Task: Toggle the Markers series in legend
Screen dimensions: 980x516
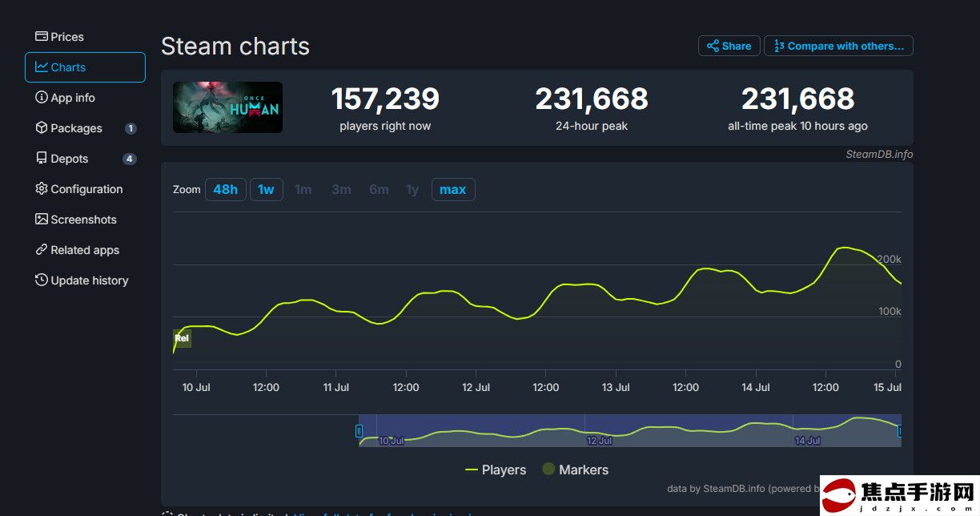Action: [575, 470]
